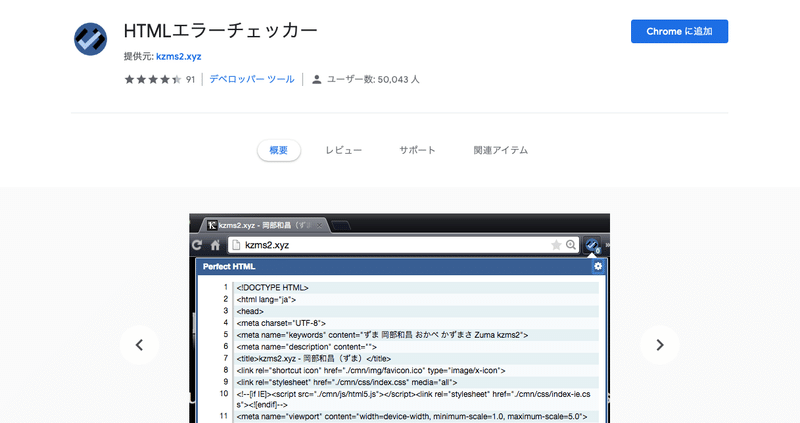Screen dimensions: 800x423
Task: Close the kzms2.xyz tab in the screenshot
Action: tap(319, 225)
